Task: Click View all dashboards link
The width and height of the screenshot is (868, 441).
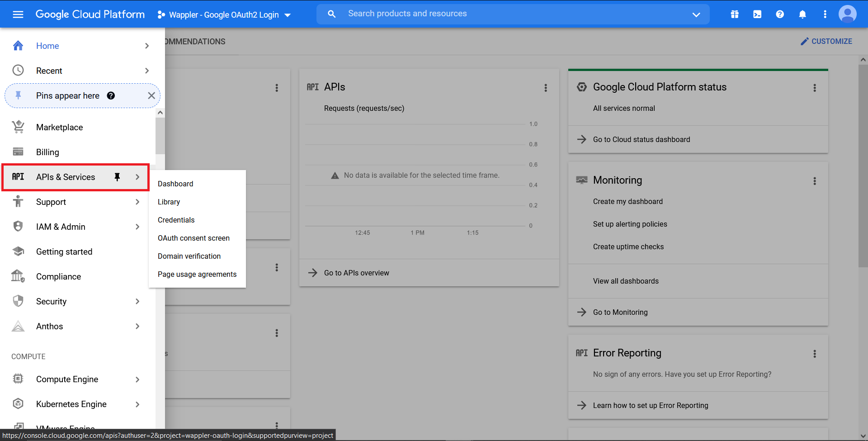Action: click(x=626, y=281)
